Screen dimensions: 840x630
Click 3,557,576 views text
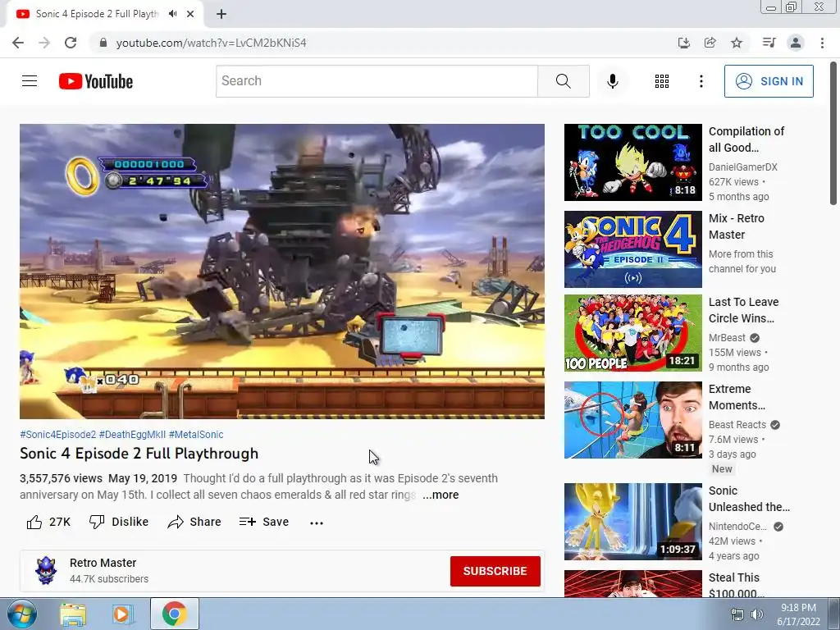point(61,478)
